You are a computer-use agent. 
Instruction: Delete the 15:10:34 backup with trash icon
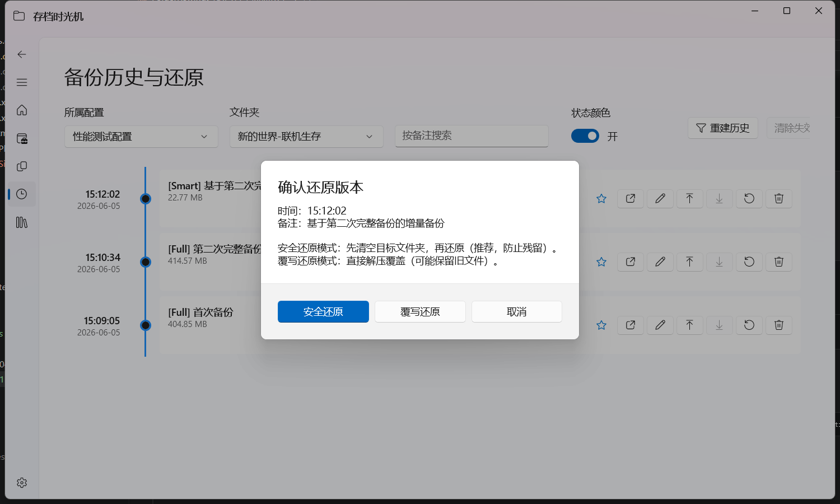click(779, 262)
